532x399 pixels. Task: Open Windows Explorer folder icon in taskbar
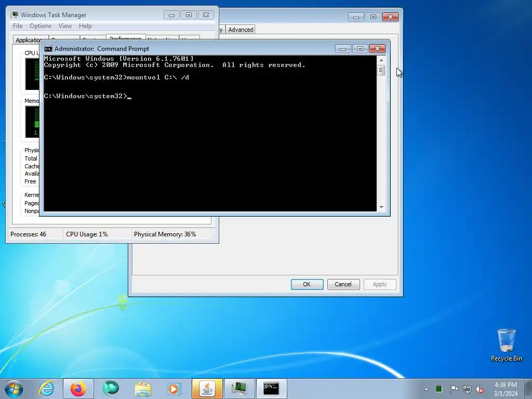pos(143,389)
